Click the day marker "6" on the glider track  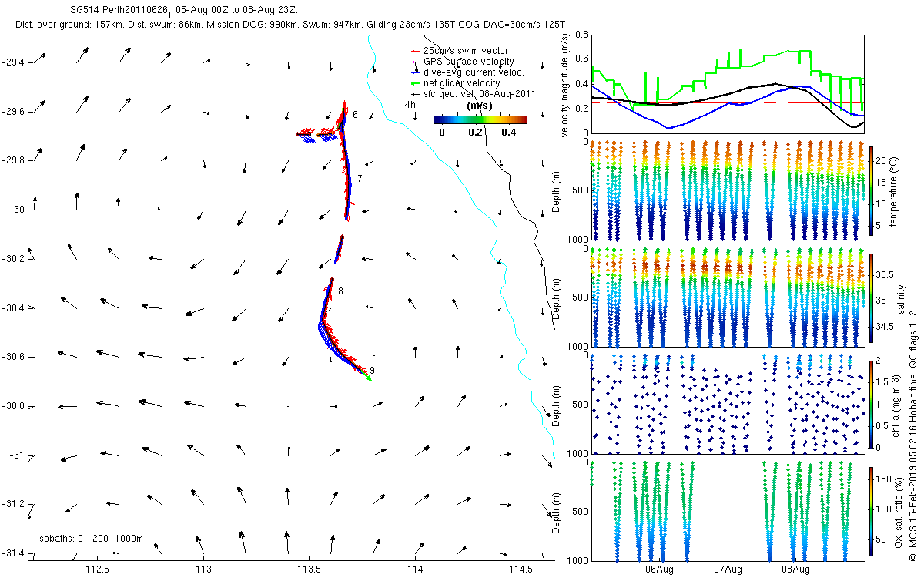355,115
